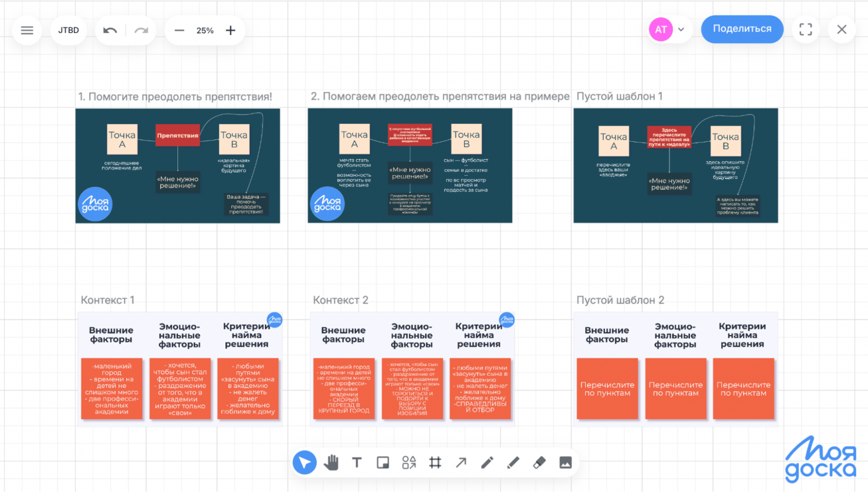Viewport: 868px width, 492px height.
Task: Increase zoom with the plus button
Action: pyautogui.click(x=230, y=30)
